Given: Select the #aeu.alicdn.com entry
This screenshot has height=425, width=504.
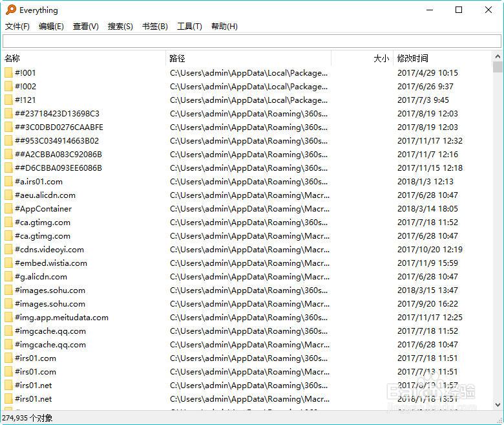Looking at the screenshot, I should click(45, 195).
